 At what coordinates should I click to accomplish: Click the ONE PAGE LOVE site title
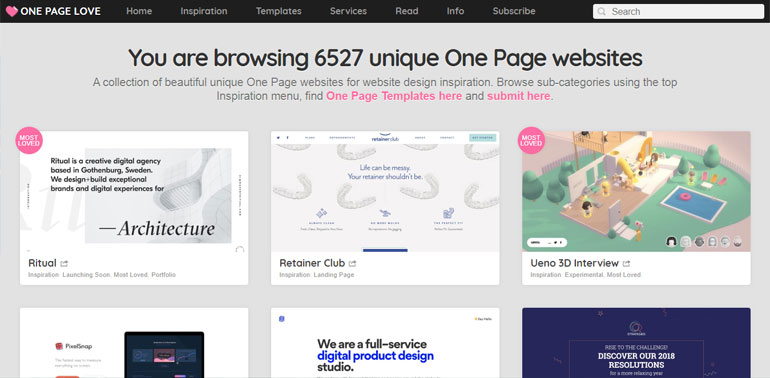60,11
